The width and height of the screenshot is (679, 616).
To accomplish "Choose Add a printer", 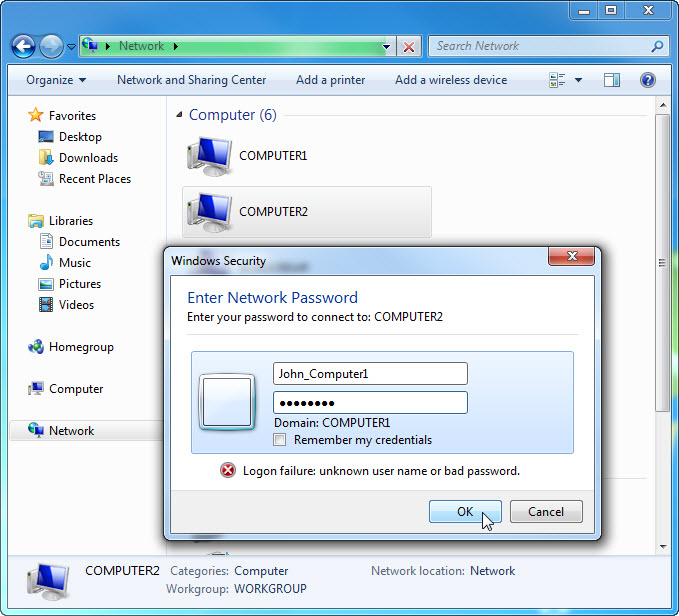I will tap(330, 80).
